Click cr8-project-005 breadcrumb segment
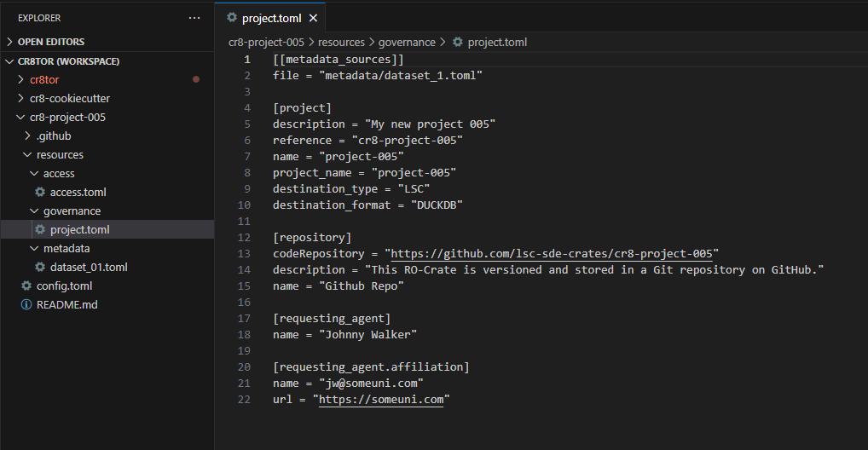The height and width of the screenshot is (450, 868). pos(266,42)
